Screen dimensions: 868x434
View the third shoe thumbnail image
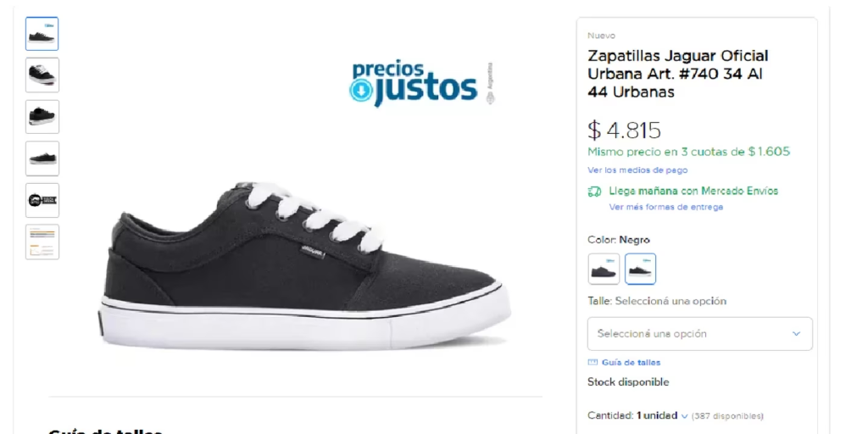tap(42, 117)
